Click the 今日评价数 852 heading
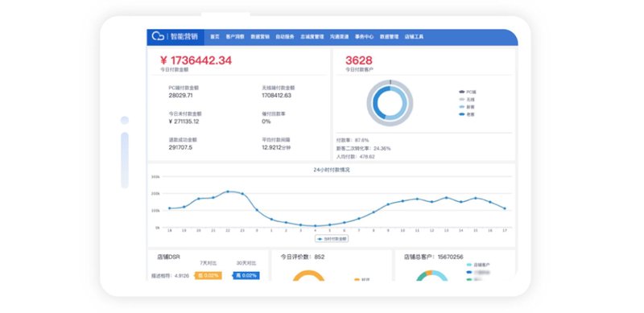 click(303, 257)
